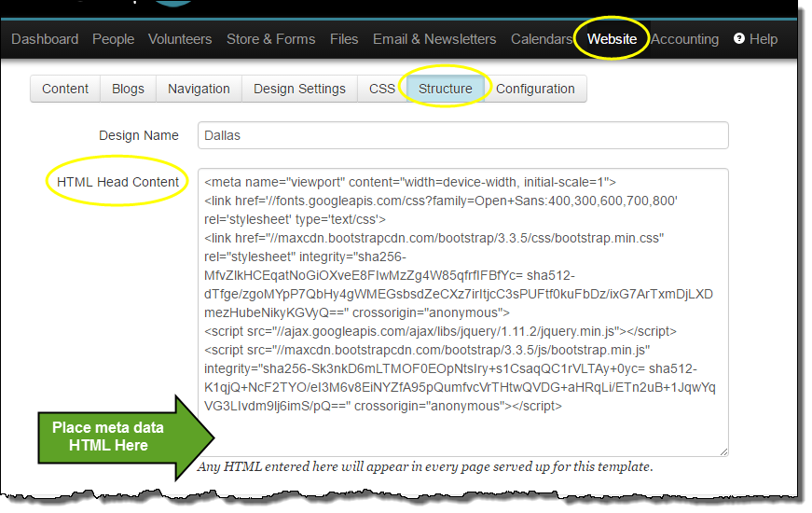The image size is (812, 513).
Task: Click the 'Design Name' label
Action: point(139,136)
